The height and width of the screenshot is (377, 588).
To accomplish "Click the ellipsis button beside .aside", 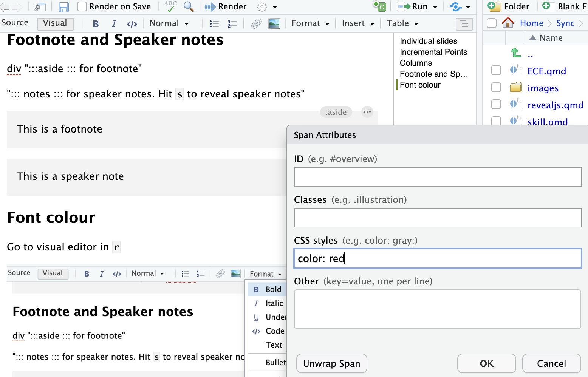I will tap(367, 112).
